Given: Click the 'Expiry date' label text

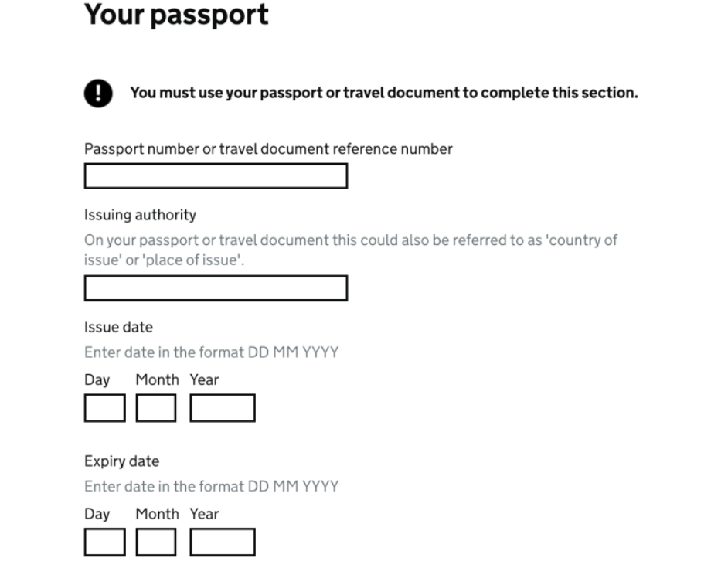Looking at the screenshot, I should (x=121, y=461).
